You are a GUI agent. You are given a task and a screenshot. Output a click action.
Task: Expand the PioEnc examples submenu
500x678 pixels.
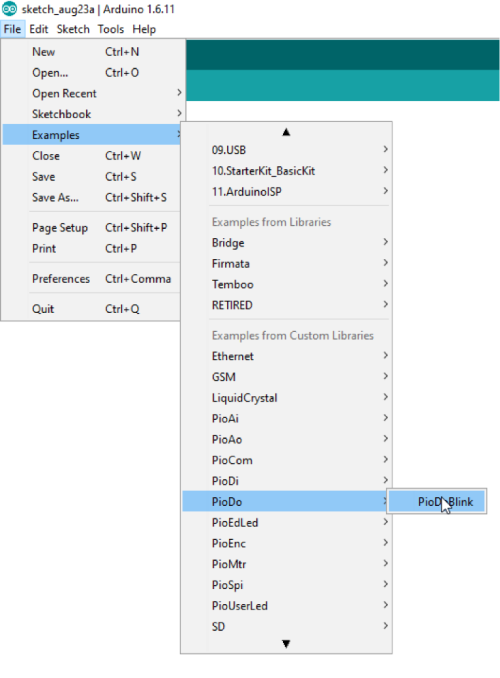pyautogui.click(x=286, y=543)
